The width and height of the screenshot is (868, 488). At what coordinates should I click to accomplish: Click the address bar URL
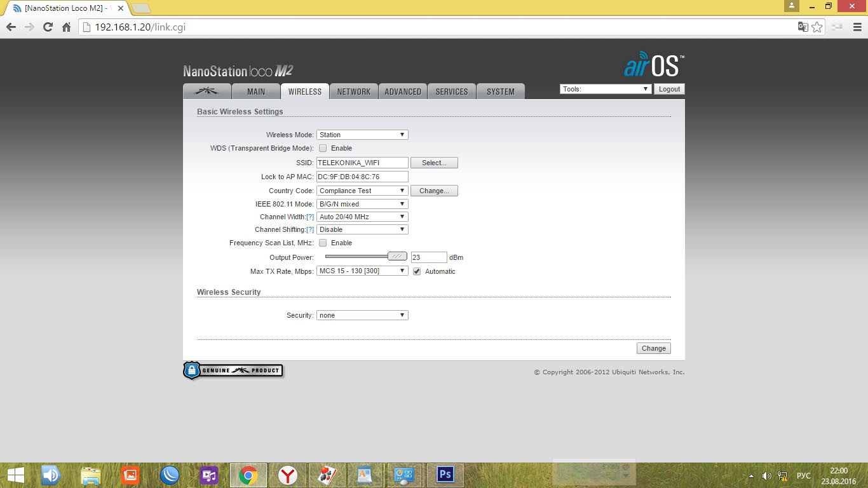pos(140,27)
